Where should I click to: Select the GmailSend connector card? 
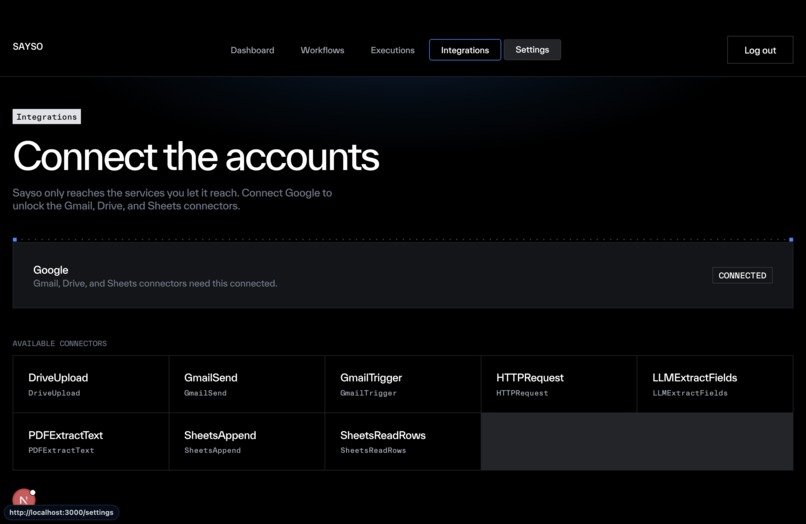pyautogui.click(x=247, y=384)
